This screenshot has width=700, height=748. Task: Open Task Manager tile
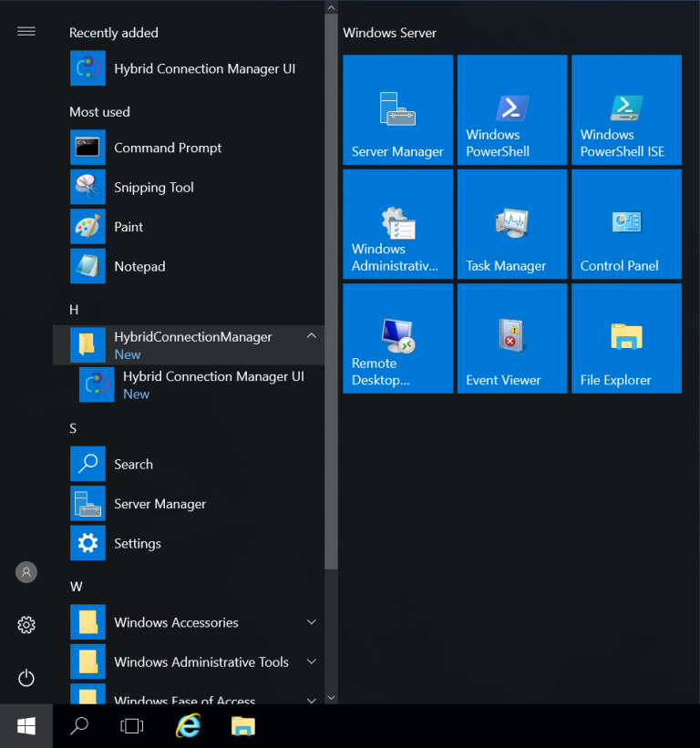pyautogui.click(x=511, y=224)
